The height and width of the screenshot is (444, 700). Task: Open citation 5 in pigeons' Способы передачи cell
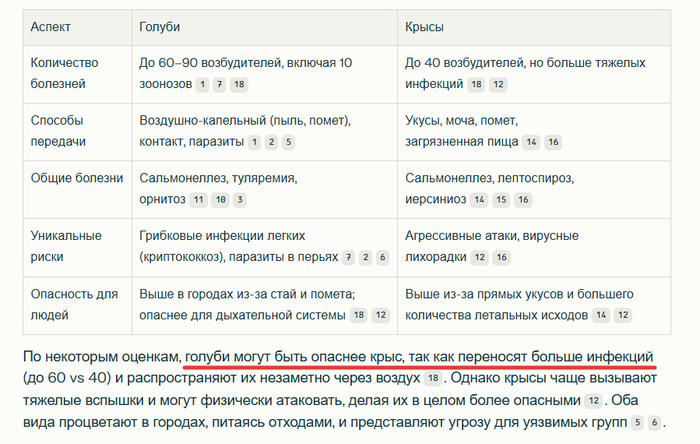point(288,142)
